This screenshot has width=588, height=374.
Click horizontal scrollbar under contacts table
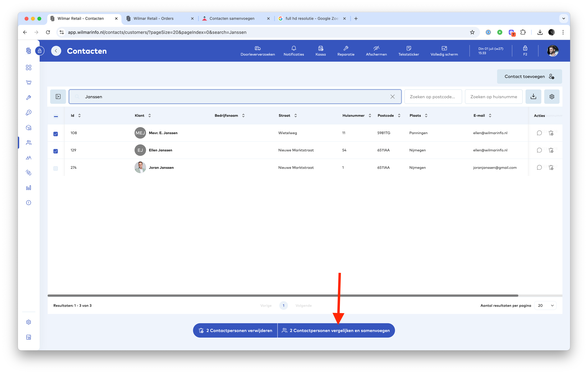pyautogui.click(x=283, y=295)
